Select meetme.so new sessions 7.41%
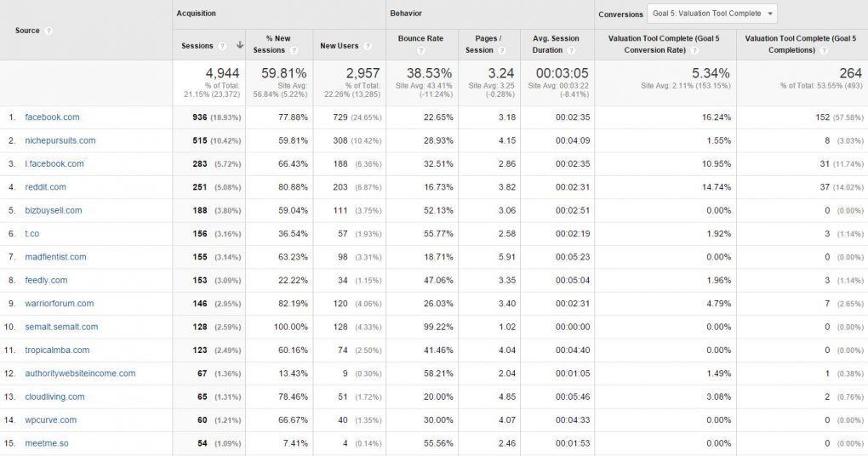The height and width of the screenshot is (456, 868). [295, 443]
